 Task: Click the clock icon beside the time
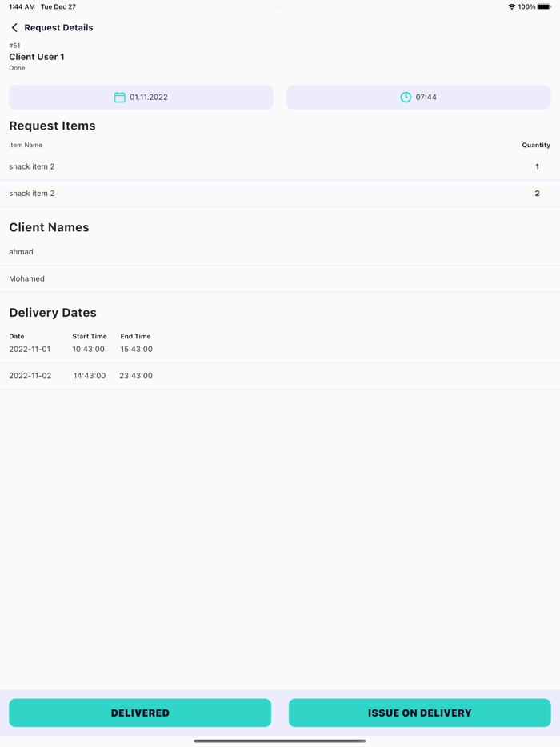406,98
